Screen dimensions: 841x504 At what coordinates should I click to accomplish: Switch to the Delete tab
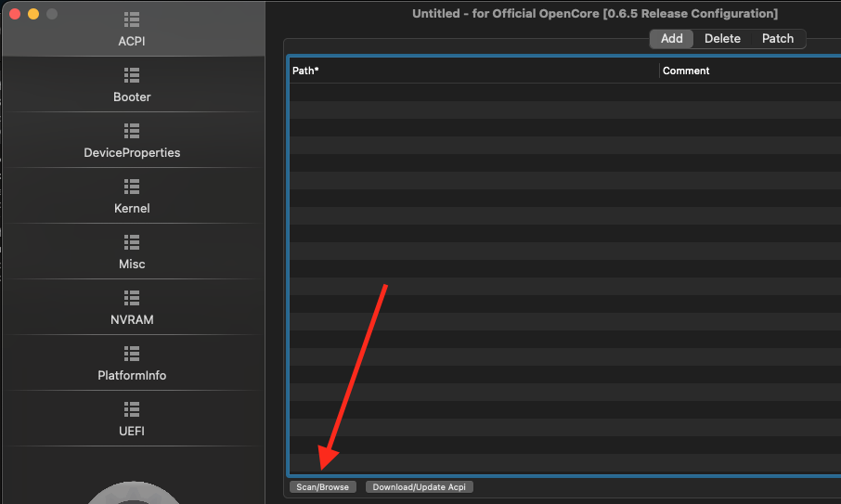click(722, 39)
